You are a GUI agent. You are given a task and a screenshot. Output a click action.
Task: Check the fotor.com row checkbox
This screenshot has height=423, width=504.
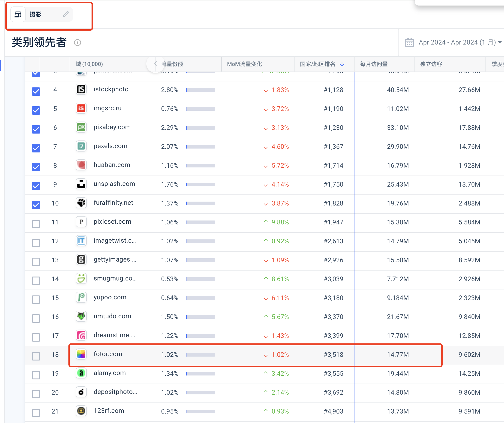pyautogui.click(x=36, y=356)
